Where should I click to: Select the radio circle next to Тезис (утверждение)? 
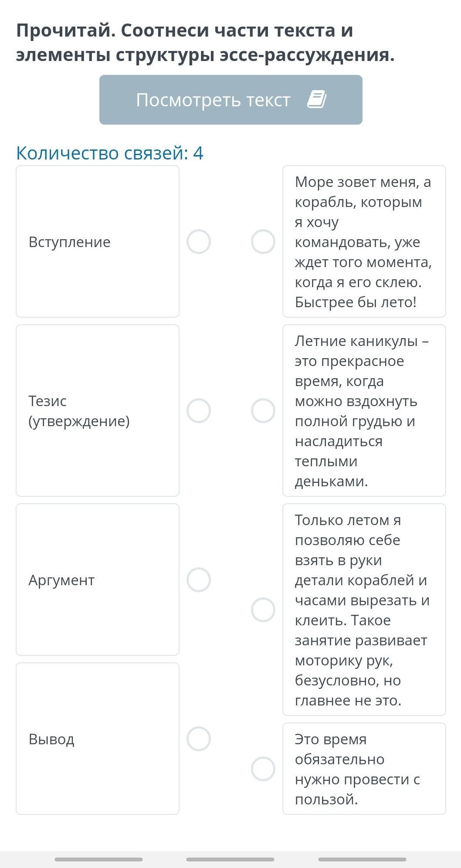point(199,410)
